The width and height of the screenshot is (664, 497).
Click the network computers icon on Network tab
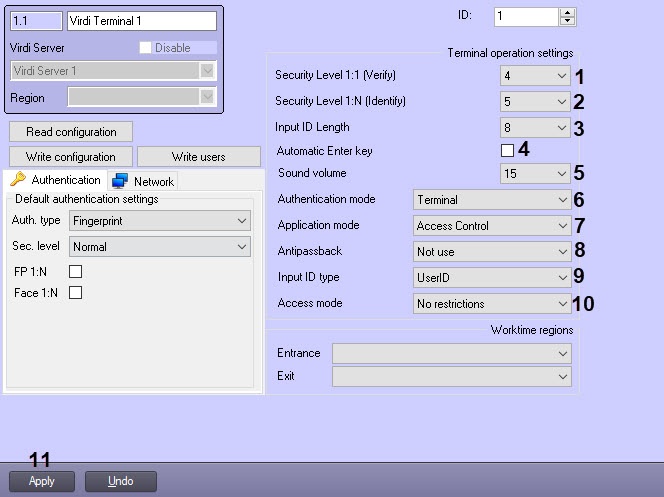click(120, 181)
